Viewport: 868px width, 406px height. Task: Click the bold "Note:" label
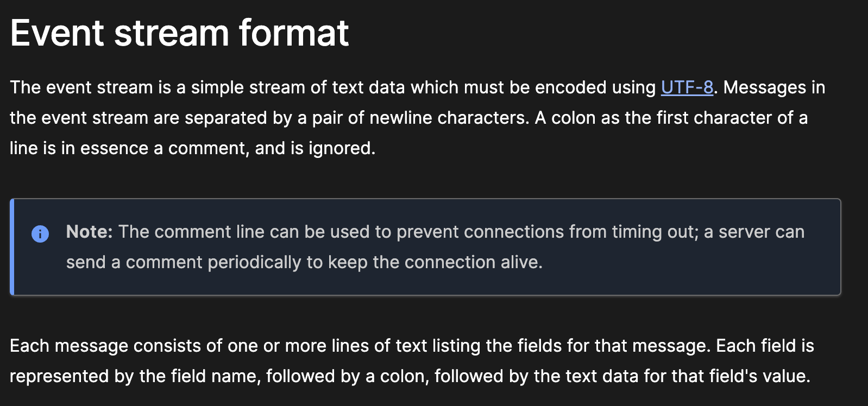coord(89,232)
